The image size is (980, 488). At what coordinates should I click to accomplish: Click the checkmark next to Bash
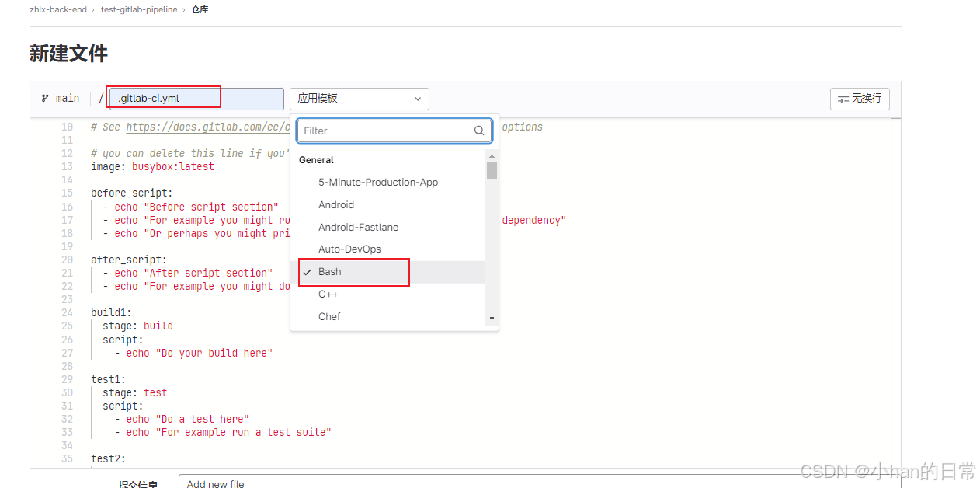pyautogui.click(x=308, y=272)
